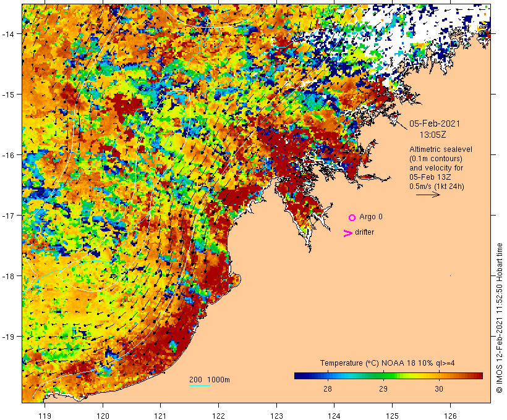This screenshot has height=420, width=507.
Task: Click the latitude label '-17'
Action: (x=7, y=215)
